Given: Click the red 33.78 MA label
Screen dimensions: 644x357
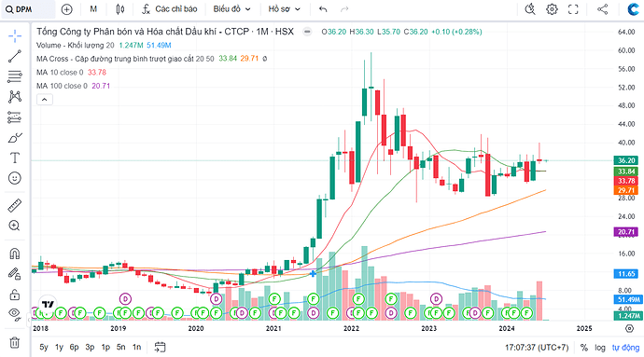Looking at the screenshot, I should (x=626, y=181).
